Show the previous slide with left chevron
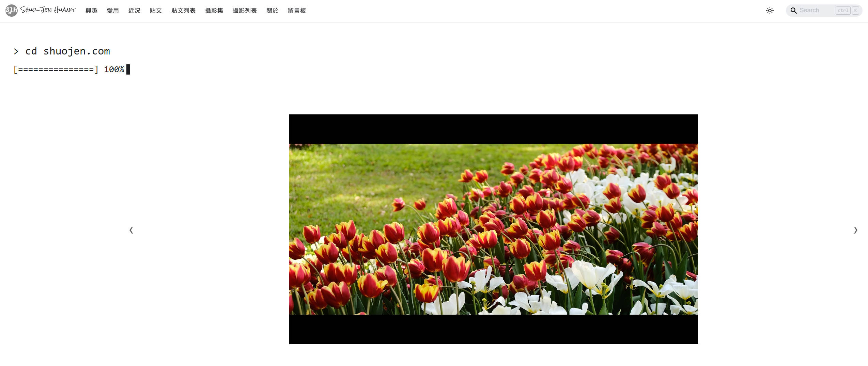This screenshot has width=868, height=366. click(131, 230)
